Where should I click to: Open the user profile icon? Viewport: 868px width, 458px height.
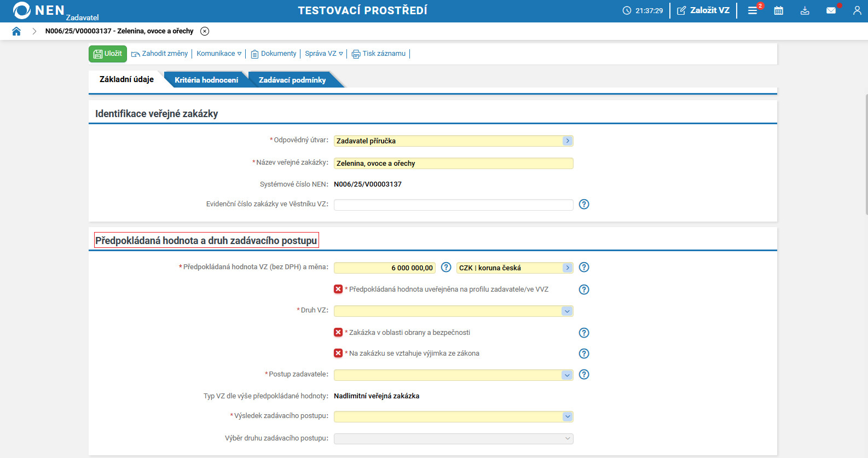pos(857,10)
